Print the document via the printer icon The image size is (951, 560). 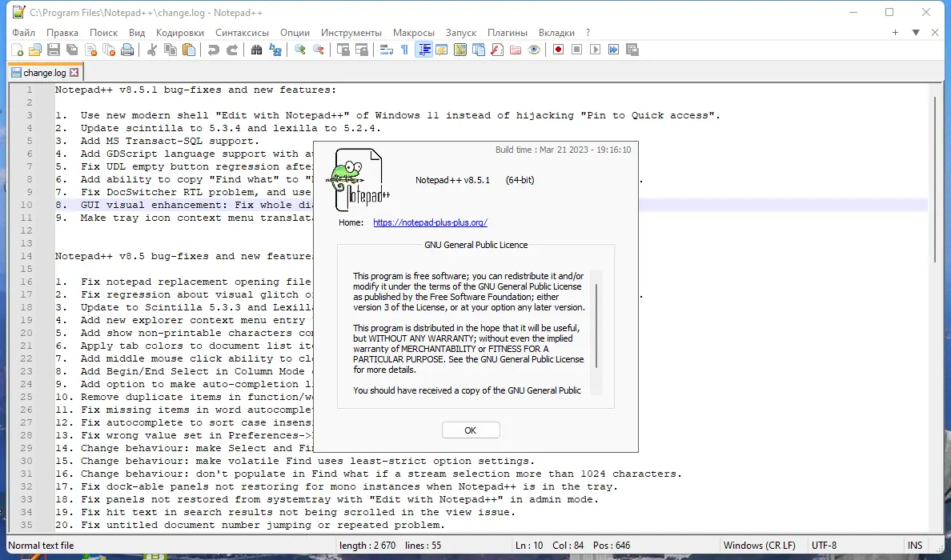point(127,50)
